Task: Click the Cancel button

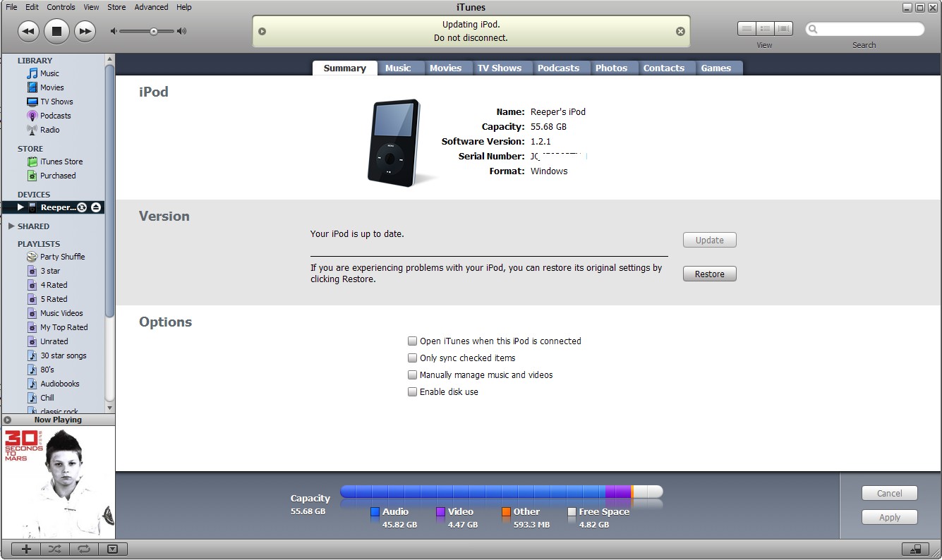Action: click(890, 493)
